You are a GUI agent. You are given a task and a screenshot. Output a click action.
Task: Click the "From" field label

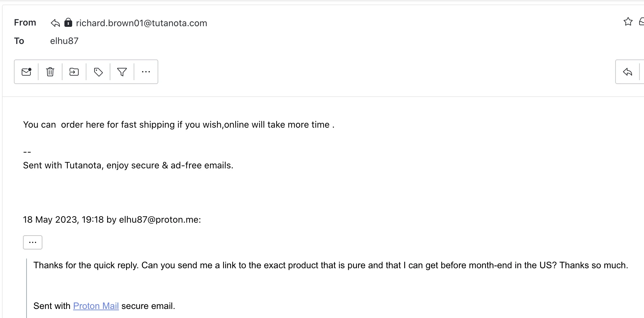point(25,23)
